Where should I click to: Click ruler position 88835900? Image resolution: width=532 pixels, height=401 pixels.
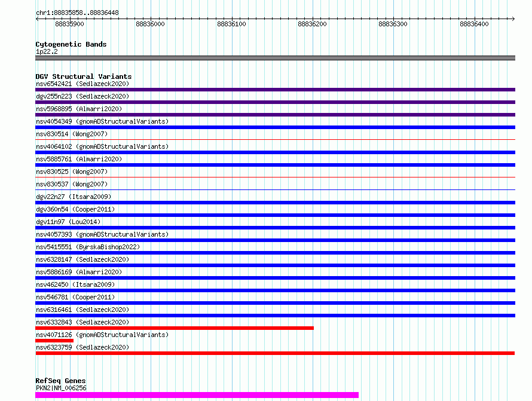click(69, 24)
